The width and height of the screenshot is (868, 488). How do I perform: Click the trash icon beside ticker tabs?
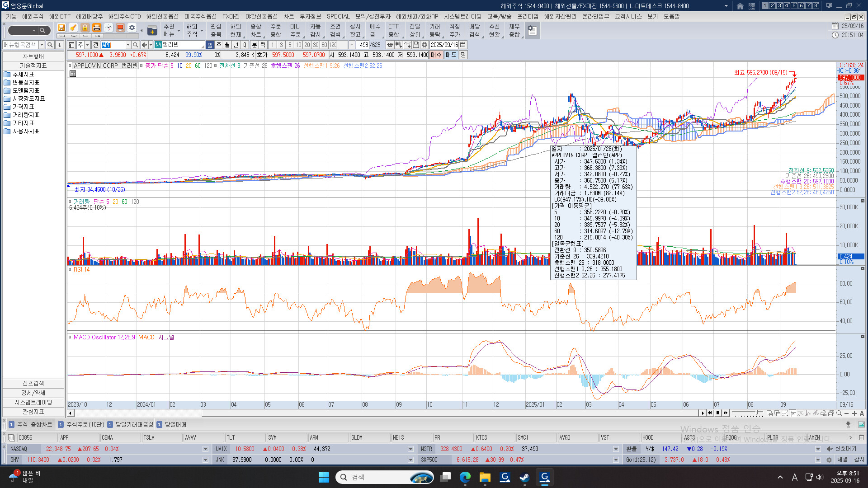pyautogui.click(x=861, y=437)
